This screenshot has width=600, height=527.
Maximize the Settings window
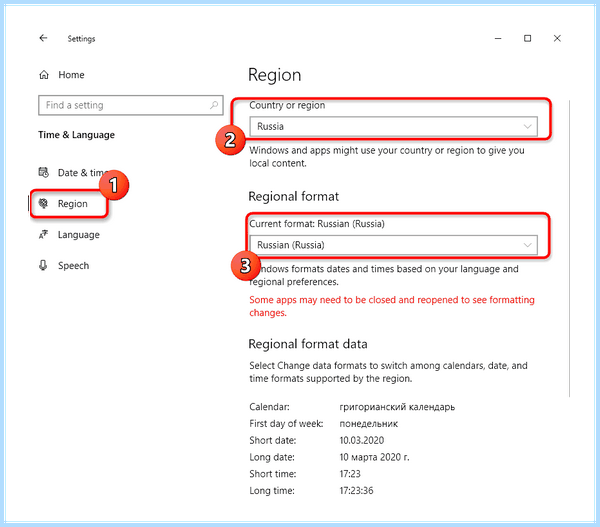click(528, 38)
